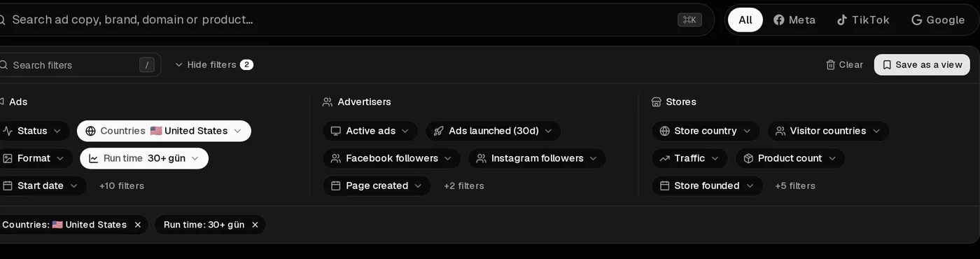Viewport: 980px width, 259px height.
Task: Click the Countries: United States chip label
Action: point(64,225)
